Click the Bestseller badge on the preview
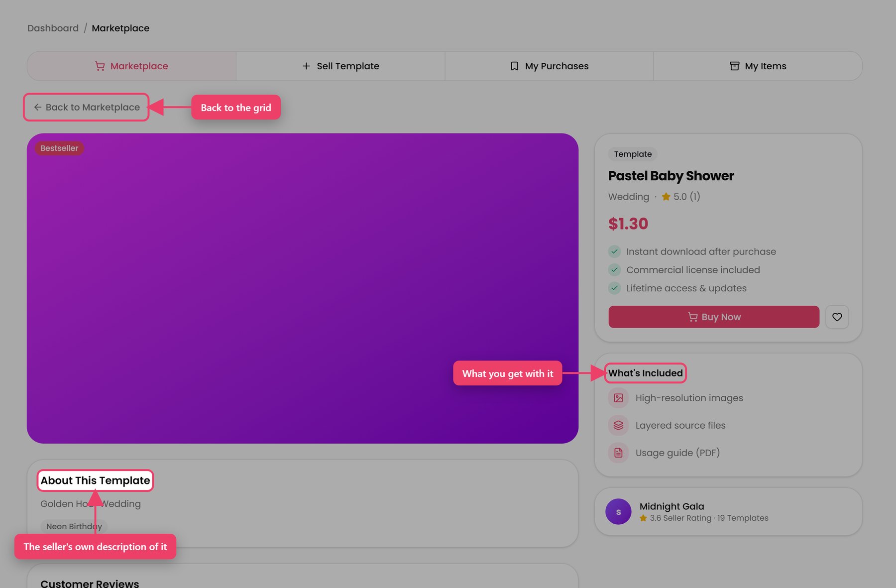Image resolution: width=896 pixels, height=588 pixels. tap(59, 148)
